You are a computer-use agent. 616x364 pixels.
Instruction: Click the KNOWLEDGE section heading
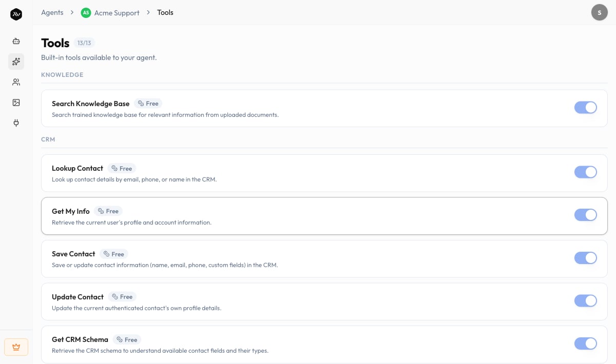pos(62,75)
